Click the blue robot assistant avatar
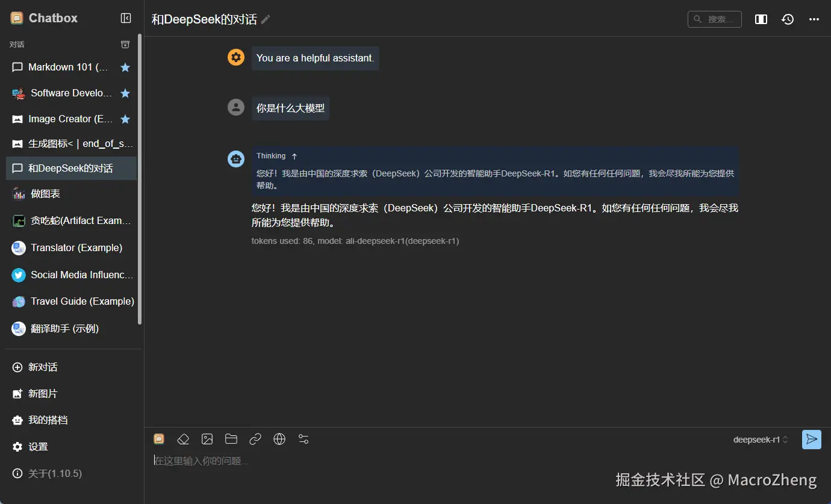831x504 pixels. click(236, 159)
